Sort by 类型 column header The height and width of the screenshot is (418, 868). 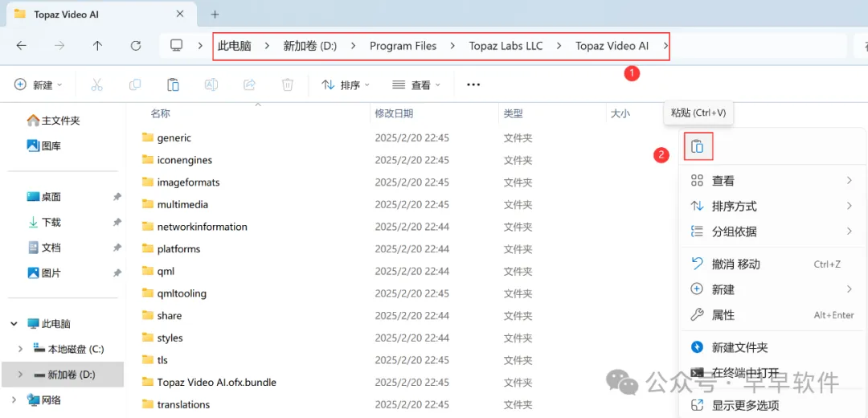coord(513,113)
